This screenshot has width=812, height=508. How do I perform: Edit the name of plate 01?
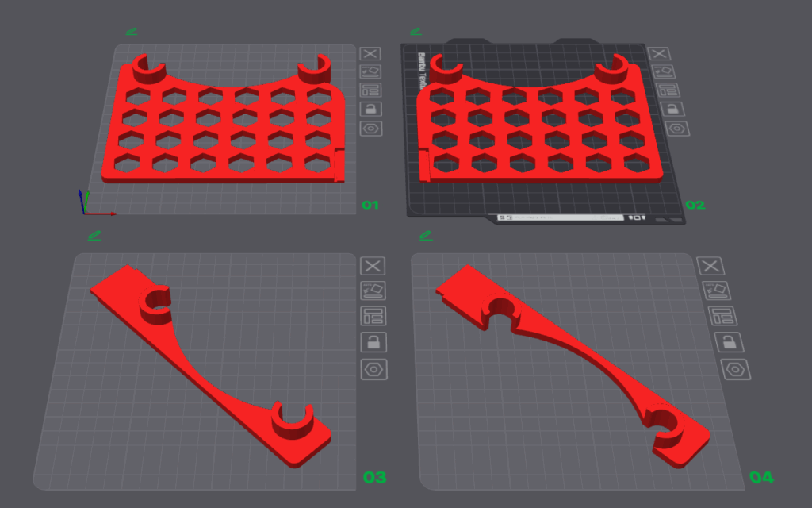click(x=131, y=32)
